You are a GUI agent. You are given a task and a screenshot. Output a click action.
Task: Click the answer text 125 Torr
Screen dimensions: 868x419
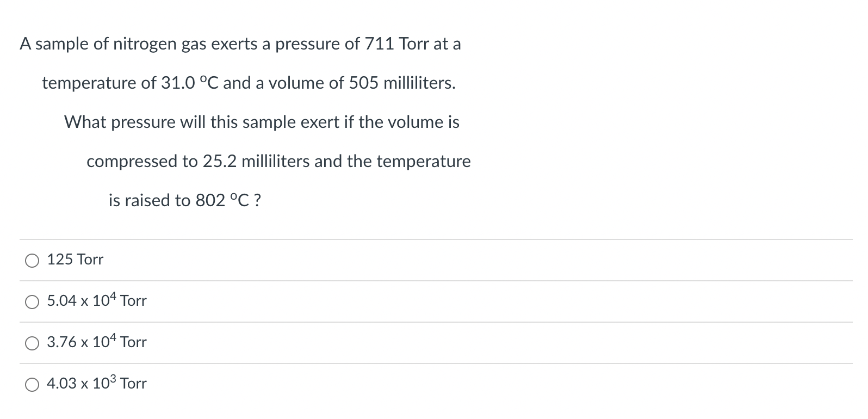pos(75,260)
